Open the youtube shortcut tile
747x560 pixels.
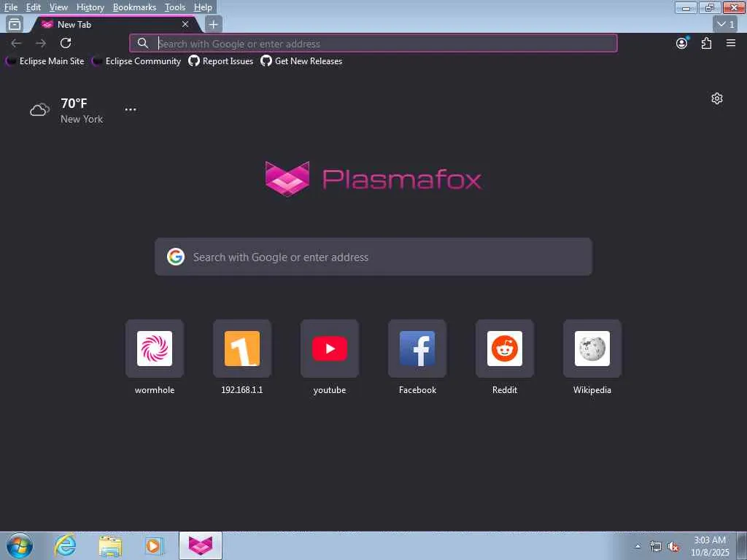330,349
